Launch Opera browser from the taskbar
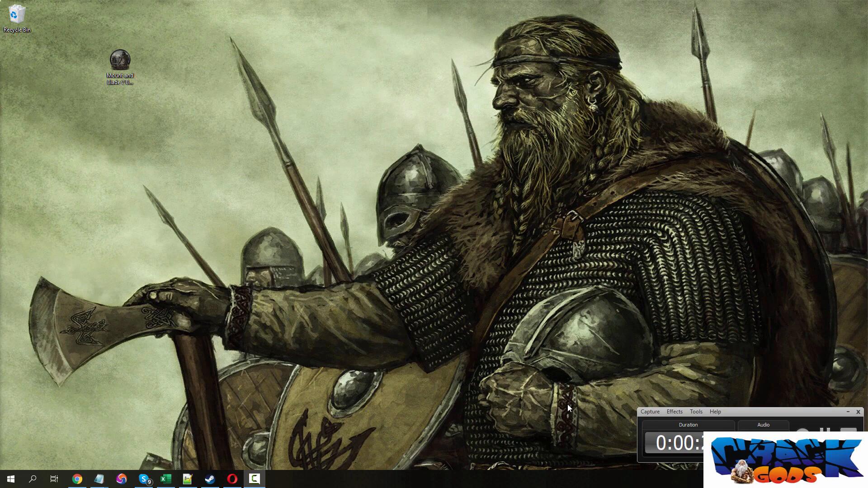This screenshot has width=868, height=488. [232, 479]
